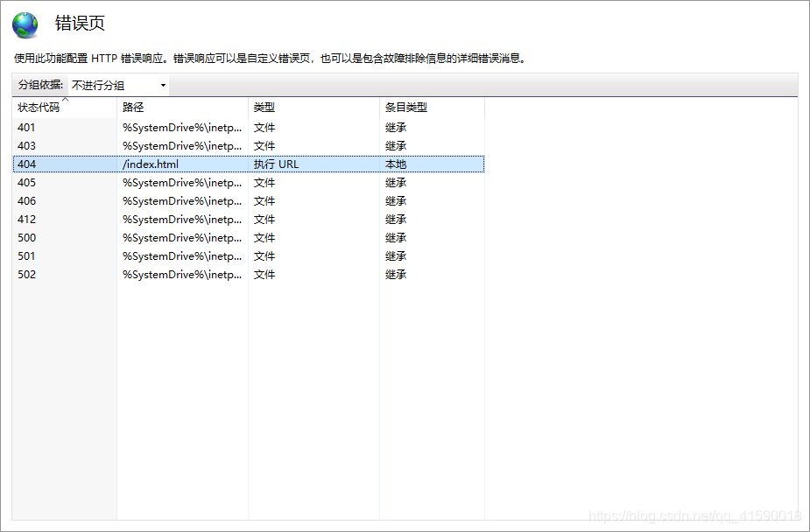The width and height of the screenshot is (810, 532).
Task: Select the 405 status code row
Action: point(249,183)
